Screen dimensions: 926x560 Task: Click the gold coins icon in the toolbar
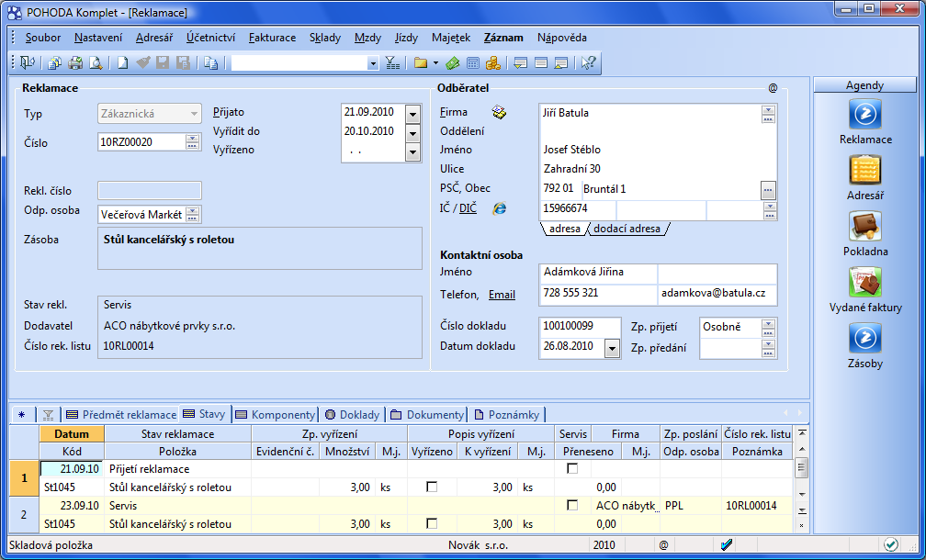(493, 63)
